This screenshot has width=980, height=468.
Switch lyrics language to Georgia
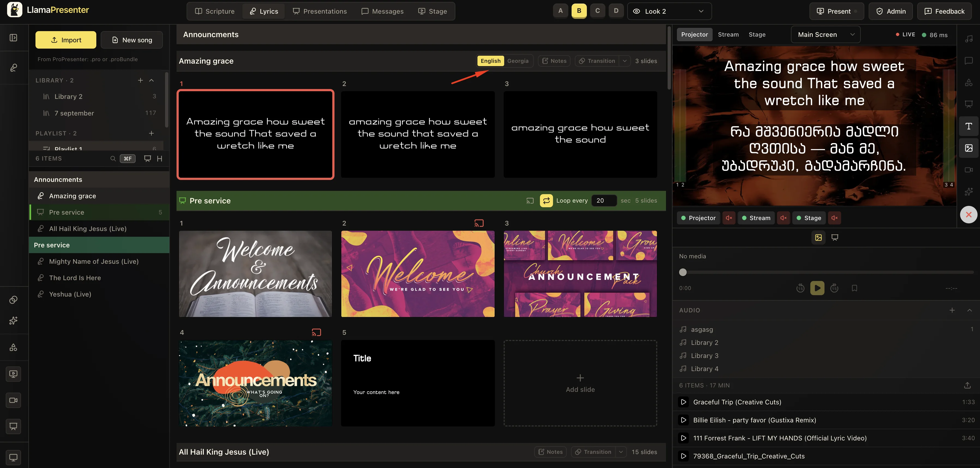518,61
